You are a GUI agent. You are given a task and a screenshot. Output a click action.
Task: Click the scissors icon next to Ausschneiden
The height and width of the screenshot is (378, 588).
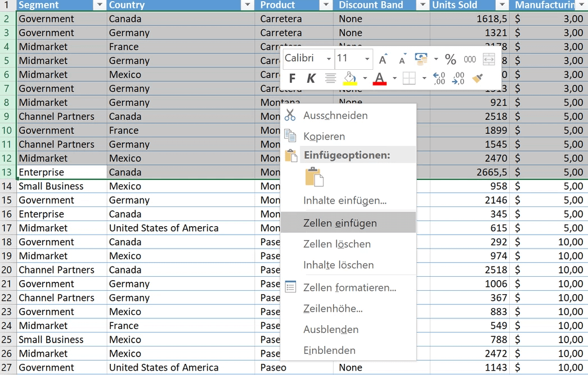290,114
